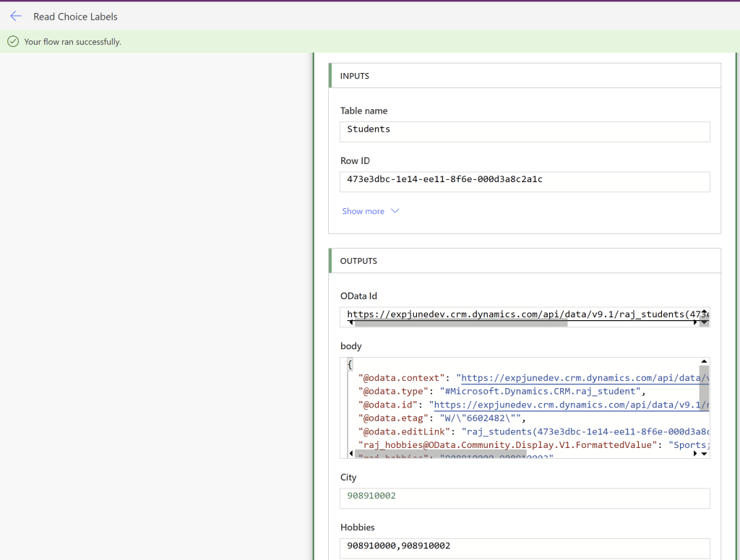Click the body box left scroll arrow

tap(350, 453)
